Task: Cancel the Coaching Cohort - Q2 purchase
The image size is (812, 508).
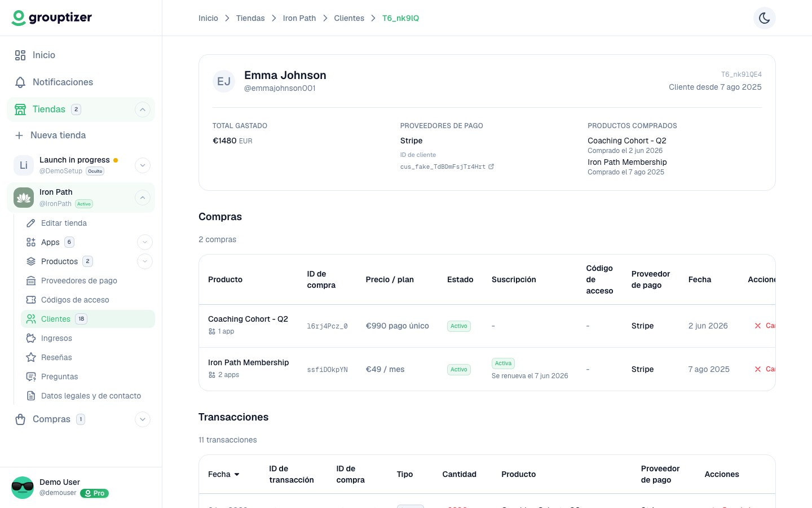Action: 765,326
